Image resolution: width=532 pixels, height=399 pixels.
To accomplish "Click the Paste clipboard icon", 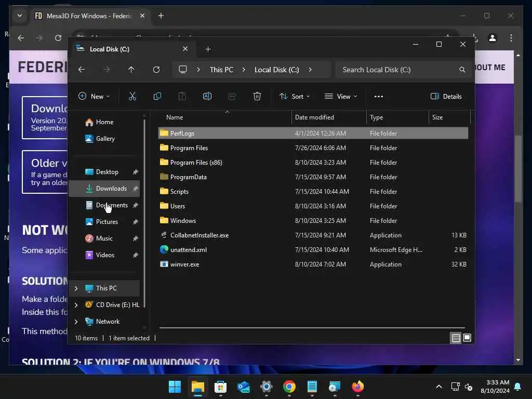I will point(182,96).
